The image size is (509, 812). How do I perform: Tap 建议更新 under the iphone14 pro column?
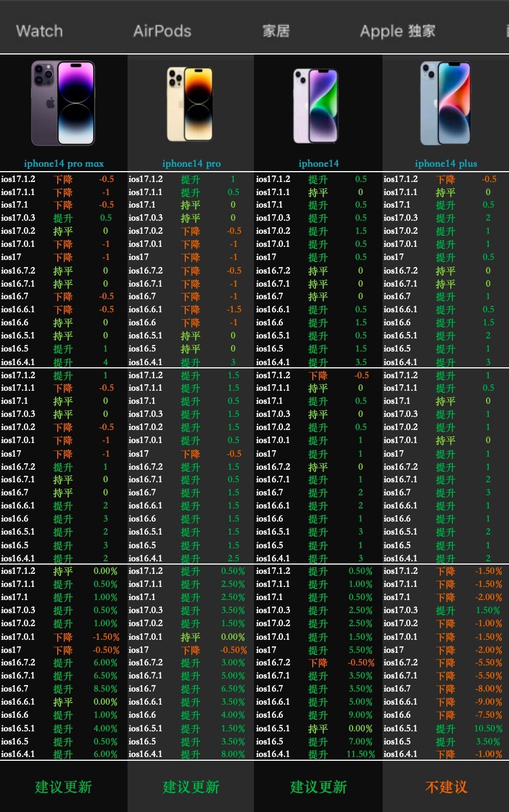point(191,787)
